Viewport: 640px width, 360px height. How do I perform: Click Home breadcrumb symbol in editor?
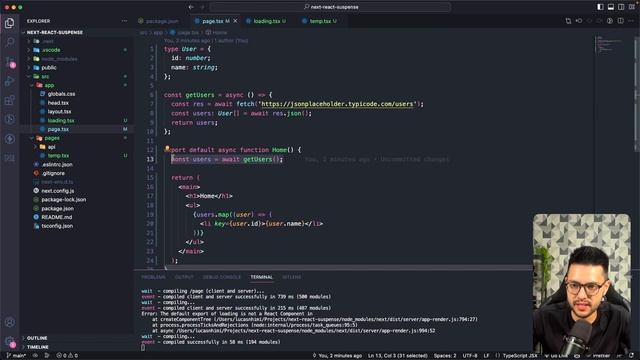click(x=216, y=32)
